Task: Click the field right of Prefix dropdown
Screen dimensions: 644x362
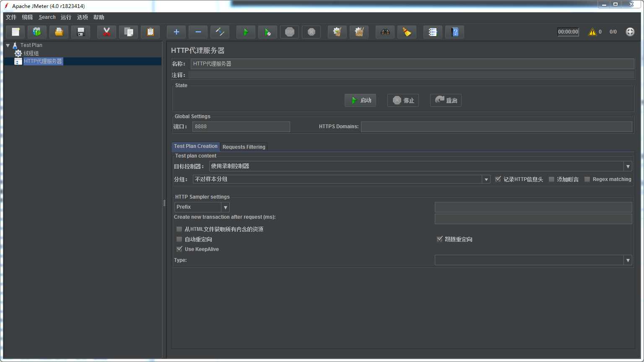Action: pyautogui.click(x=533, y=207)
